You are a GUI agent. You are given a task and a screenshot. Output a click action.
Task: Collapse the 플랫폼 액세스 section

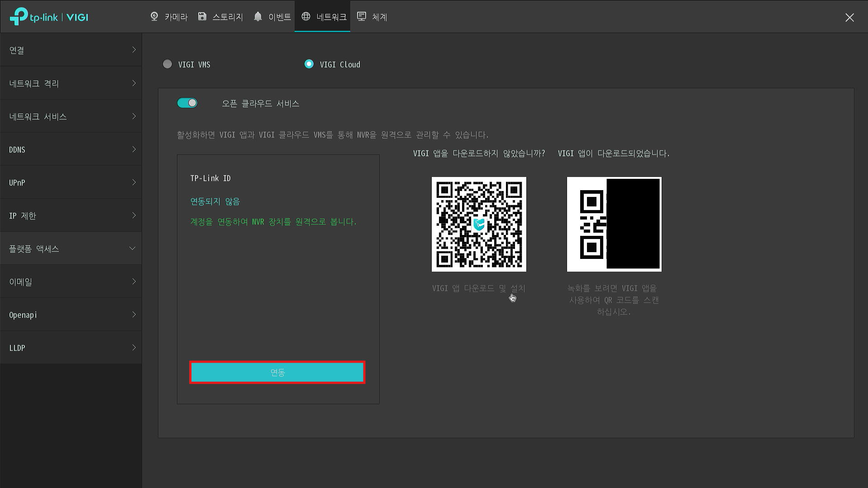coord(71,249)
